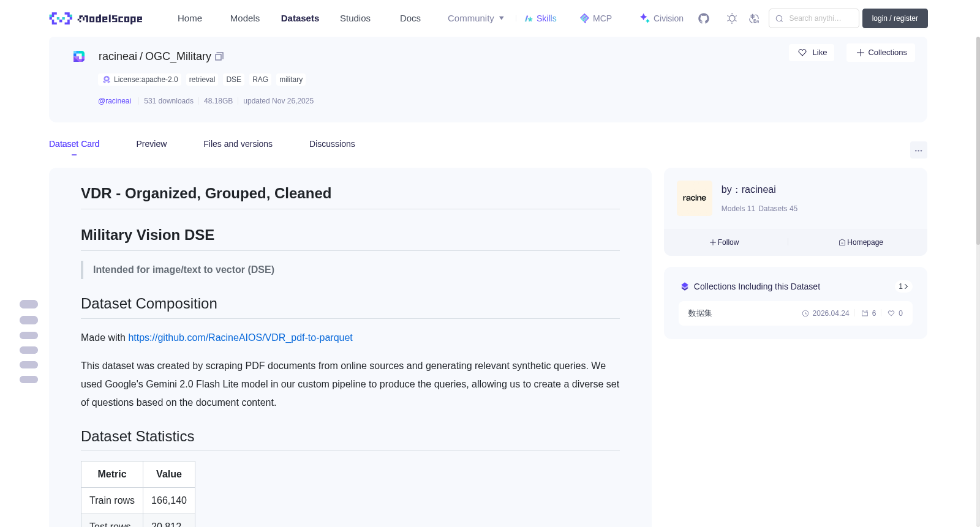Click the "Value" table header

169,474
